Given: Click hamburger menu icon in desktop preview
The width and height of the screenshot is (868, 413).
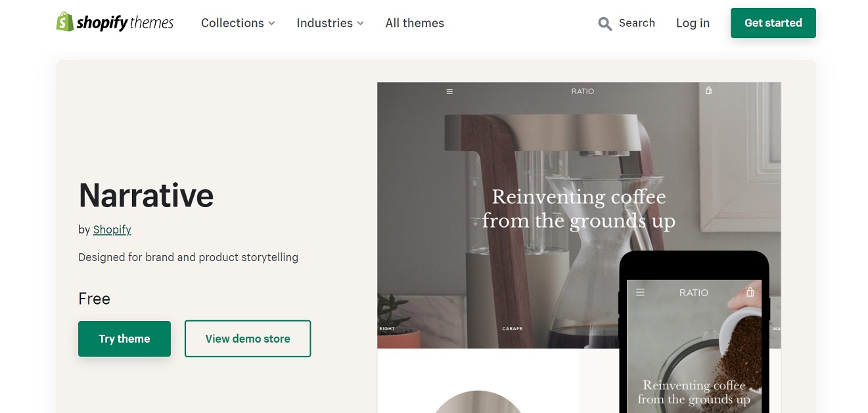Looking at the screenshot, I should click(x=449, y=91).
